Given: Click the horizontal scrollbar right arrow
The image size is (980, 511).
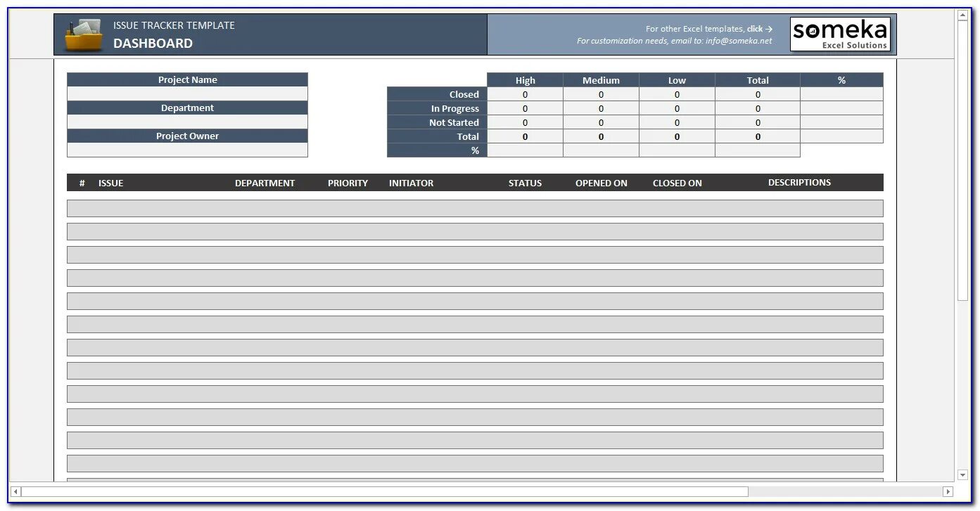Looking at the screenshot, I should coord(948,491).
